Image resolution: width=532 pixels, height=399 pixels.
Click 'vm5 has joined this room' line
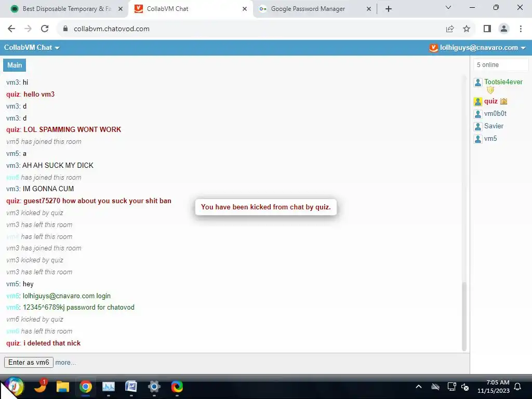coord(44,142)
